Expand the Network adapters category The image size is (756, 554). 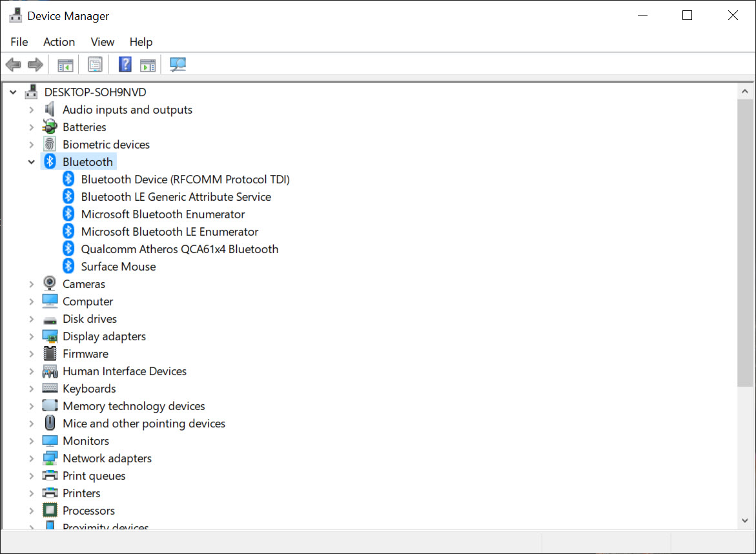point(32,458)
